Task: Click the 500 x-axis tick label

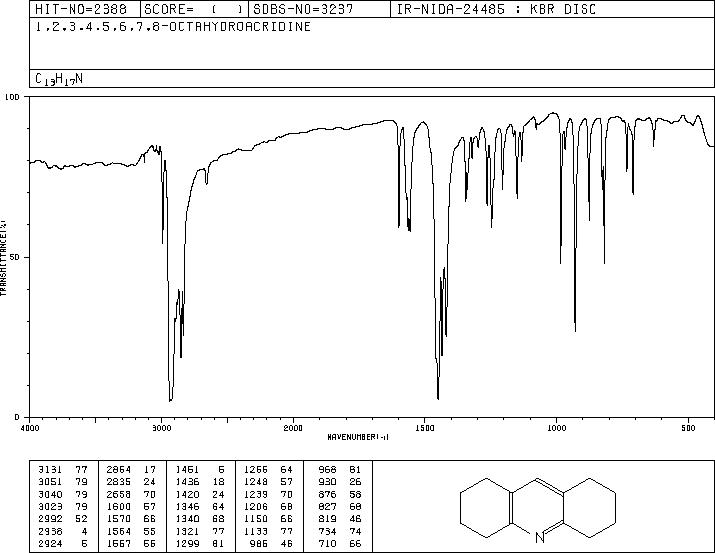Action: point(688,428)
